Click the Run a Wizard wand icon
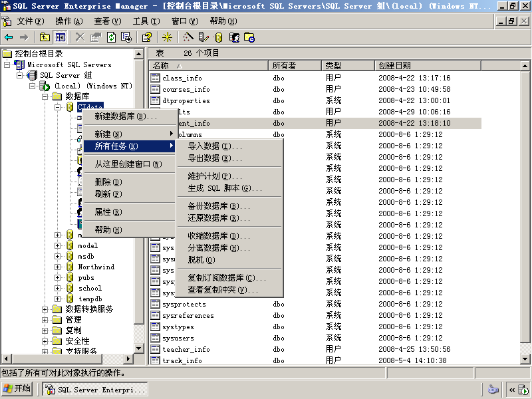 pos(188,37)
